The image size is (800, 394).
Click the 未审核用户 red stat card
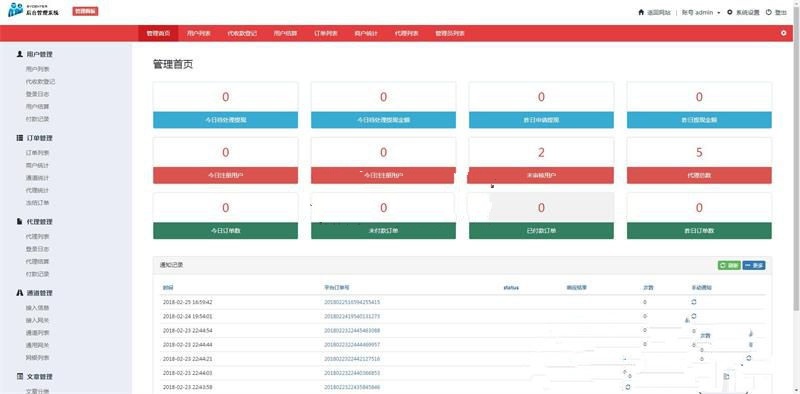pos(541,160)
